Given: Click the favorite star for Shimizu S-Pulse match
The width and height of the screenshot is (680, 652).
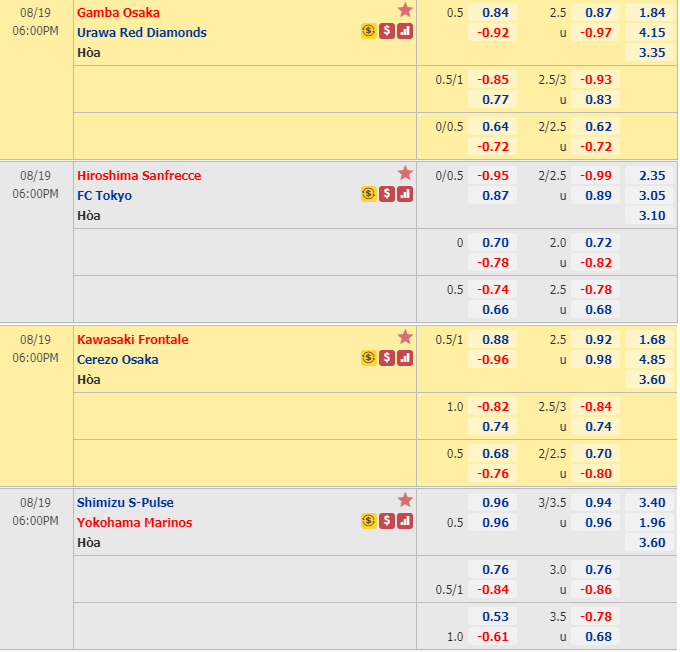Looking at the screenshot, I should (x=405, y=501).
